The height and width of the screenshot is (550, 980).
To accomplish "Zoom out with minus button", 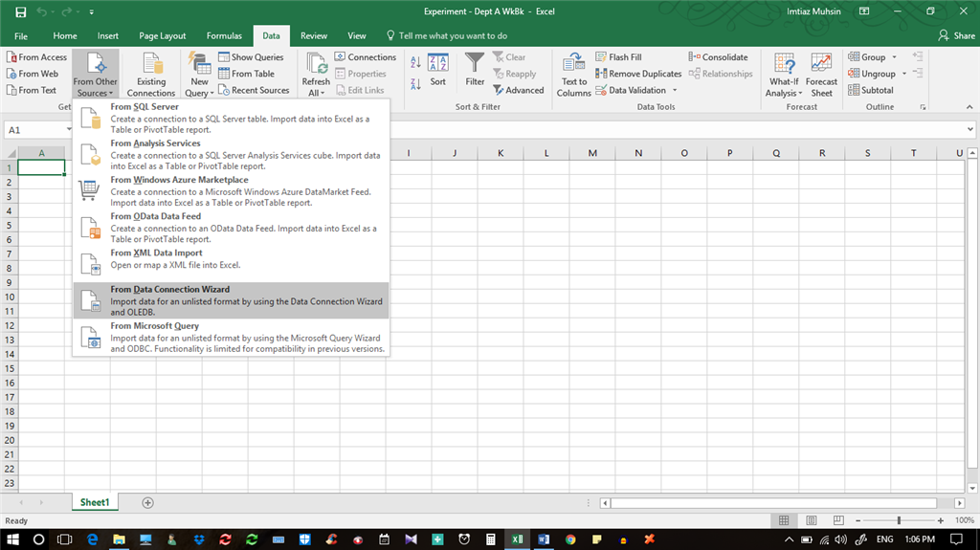I will (x=858, y=520).
